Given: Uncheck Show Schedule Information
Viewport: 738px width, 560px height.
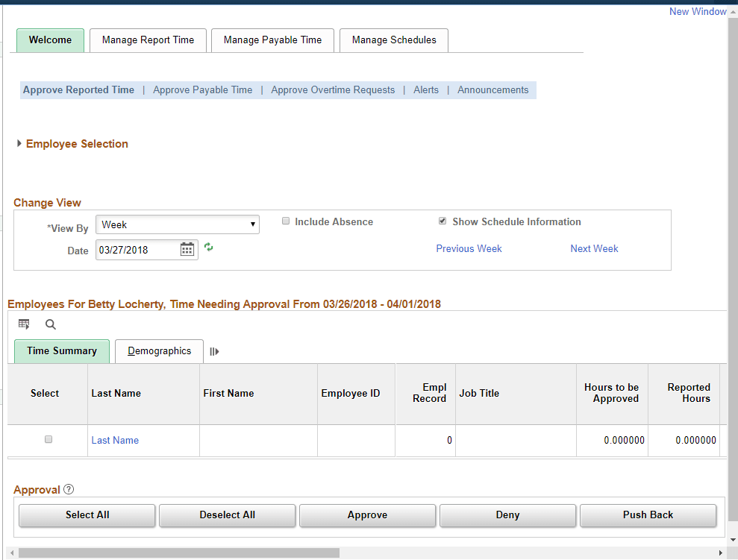Looking at the screenshot, I should click(442, 220).
